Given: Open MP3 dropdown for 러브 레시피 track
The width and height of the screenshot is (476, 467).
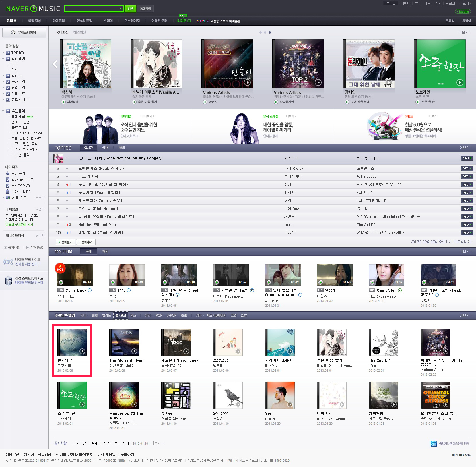Looking at the screenshot, I should click(x=467, y=177).
